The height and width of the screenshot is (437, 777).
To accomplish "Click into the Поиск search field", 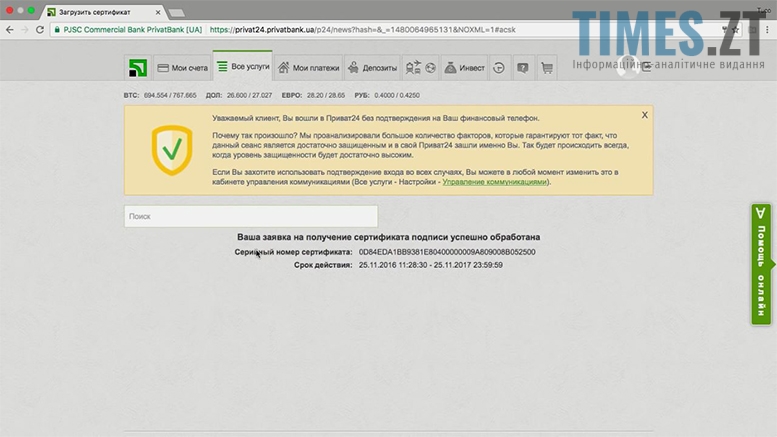I will (x=250, y=216).
